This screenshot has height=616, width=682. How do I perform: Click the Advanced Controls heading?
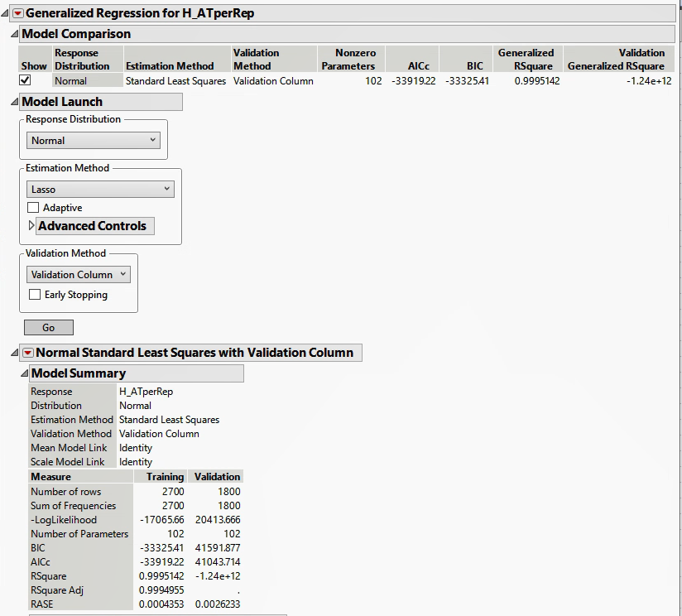point(94,226)
